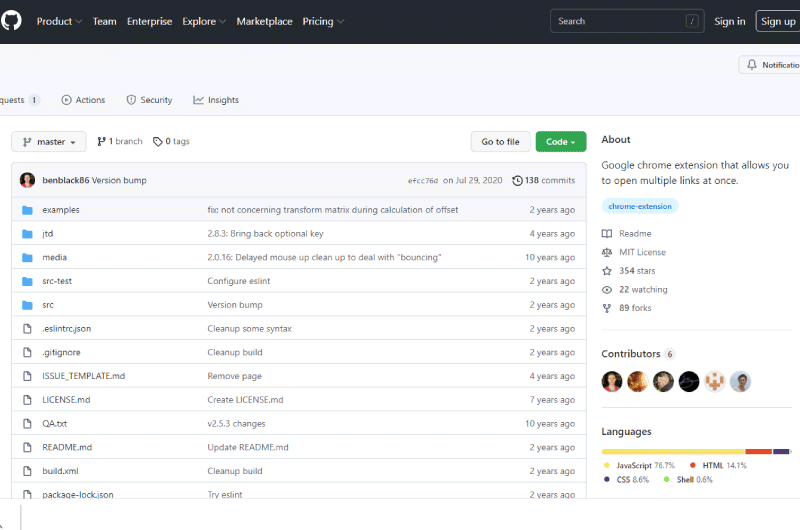This screenshot has height=530, width=800.
Task: Open the green Code dropdown
Action: (x=561, y=142)
